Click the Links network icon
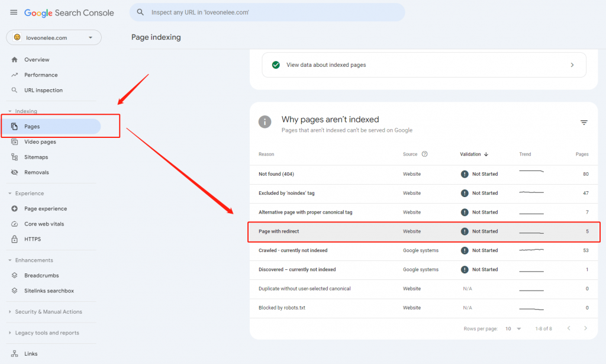Viewport: 606px width, 364px height. coord(14,353)
